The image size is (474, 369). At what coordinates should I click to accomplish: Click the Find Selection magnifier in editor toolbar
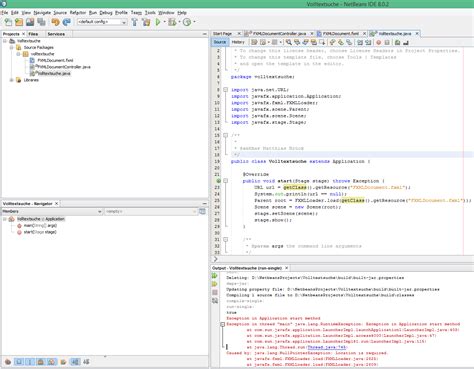(289, 42)
